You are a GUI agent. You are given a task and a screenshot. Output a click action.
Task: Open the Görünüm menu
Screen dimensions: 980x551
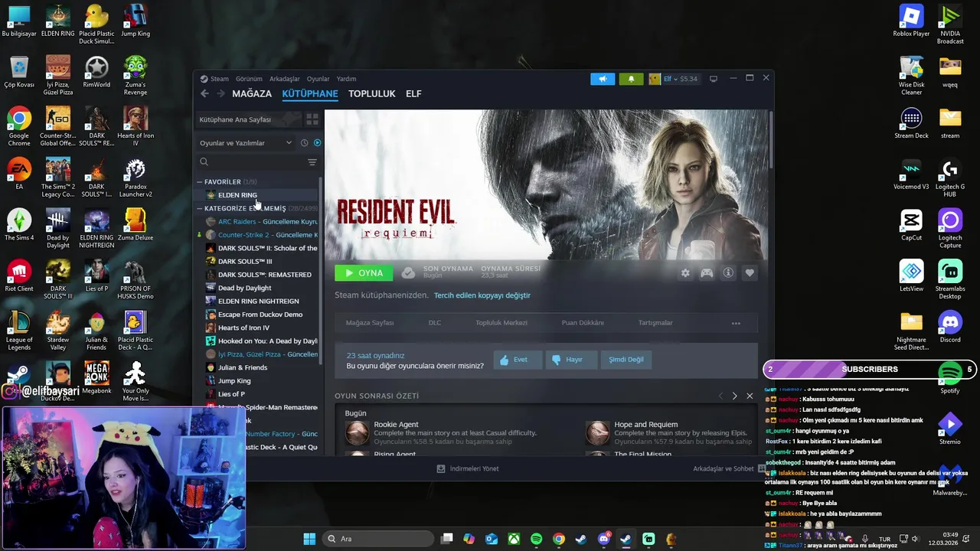click(x=249, y=79)
